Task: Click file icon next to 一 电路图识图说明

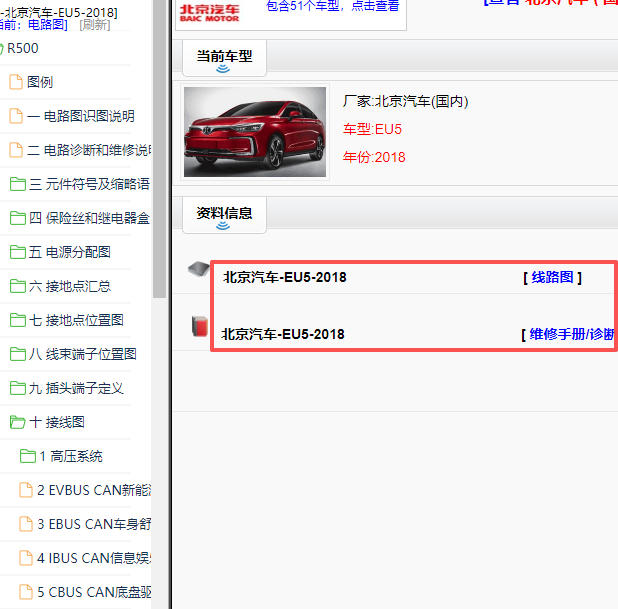Action: [x=16, y=116]
